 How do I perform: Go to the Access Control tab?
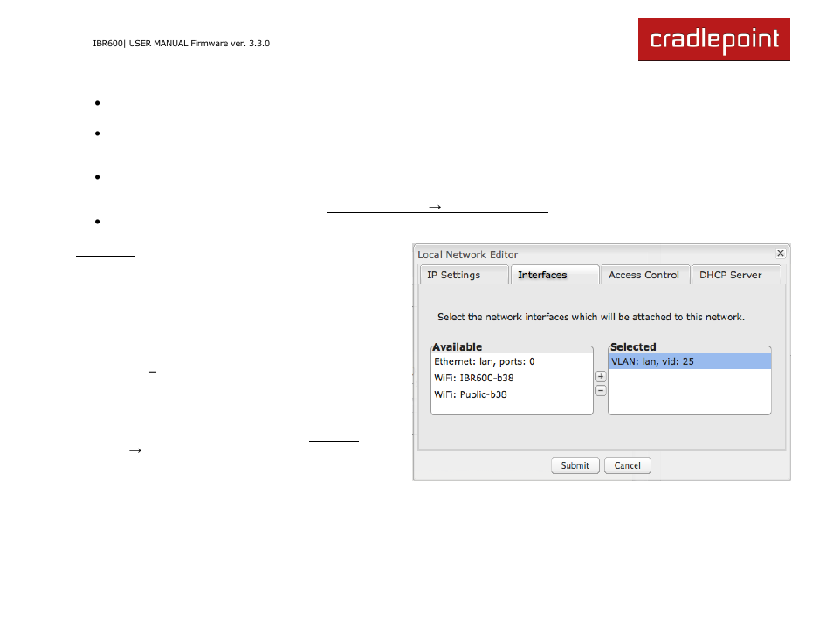click(645, 275)
